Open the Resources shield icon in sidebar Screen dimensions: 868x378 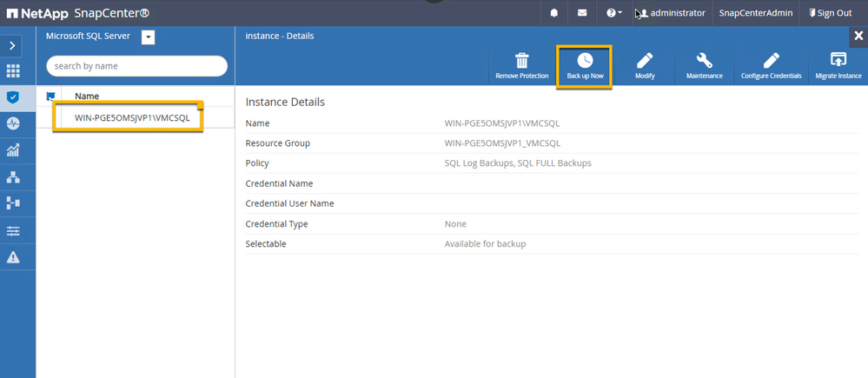click(x=13, y=97)
